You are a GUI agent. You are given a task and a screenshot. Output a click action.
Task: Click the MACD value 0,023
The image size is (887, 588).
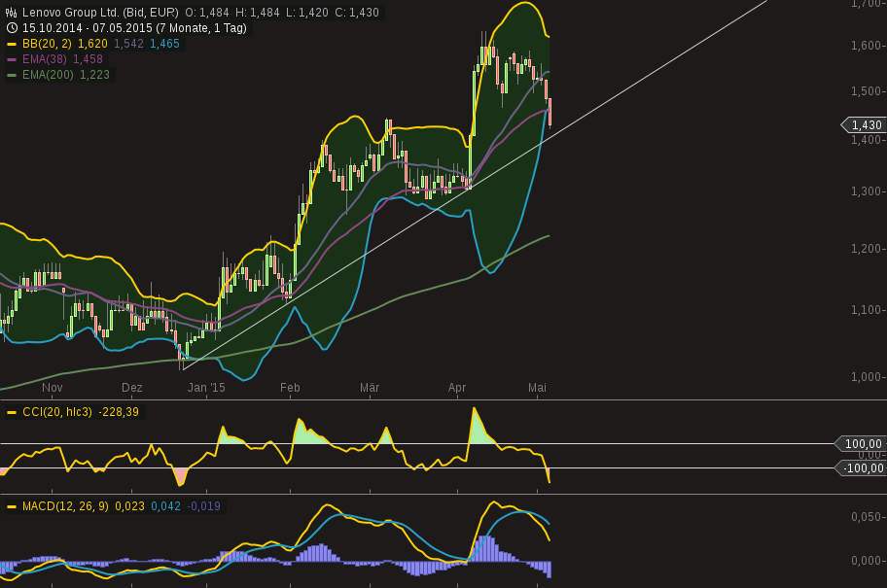[x=129, y=506]
